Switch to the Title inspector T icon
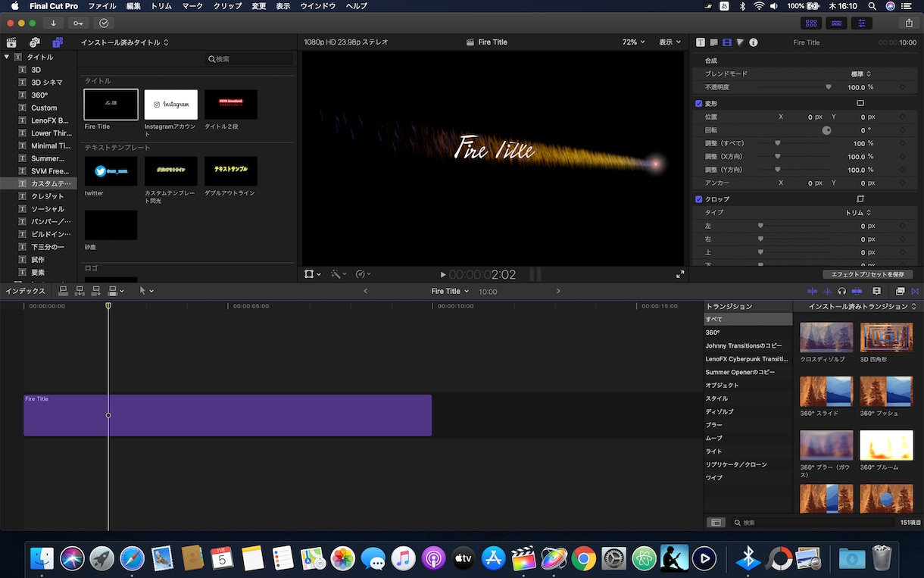This screenshot has width=924, height=578. (x=701, y=42)
